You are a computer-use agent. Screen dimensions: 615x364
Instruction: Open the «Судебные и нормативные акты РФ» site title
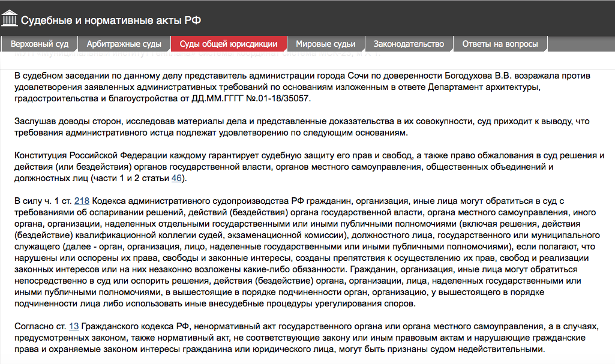110,20
